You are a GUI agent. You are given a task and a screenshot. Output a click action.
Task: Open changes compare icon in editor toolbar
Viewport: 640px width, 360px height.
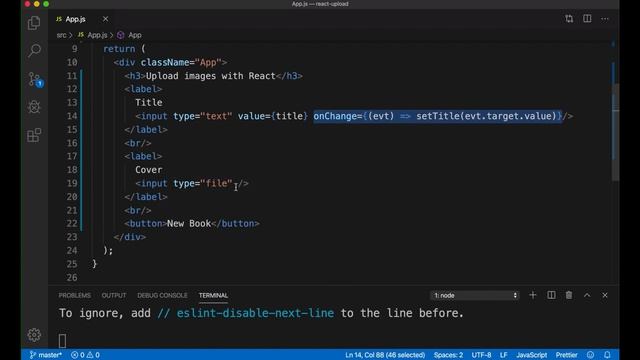click(x=569, y=19)
